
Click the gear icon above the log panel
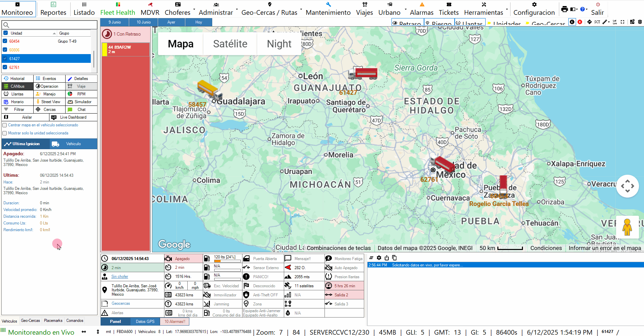click(x=379, y=258)
